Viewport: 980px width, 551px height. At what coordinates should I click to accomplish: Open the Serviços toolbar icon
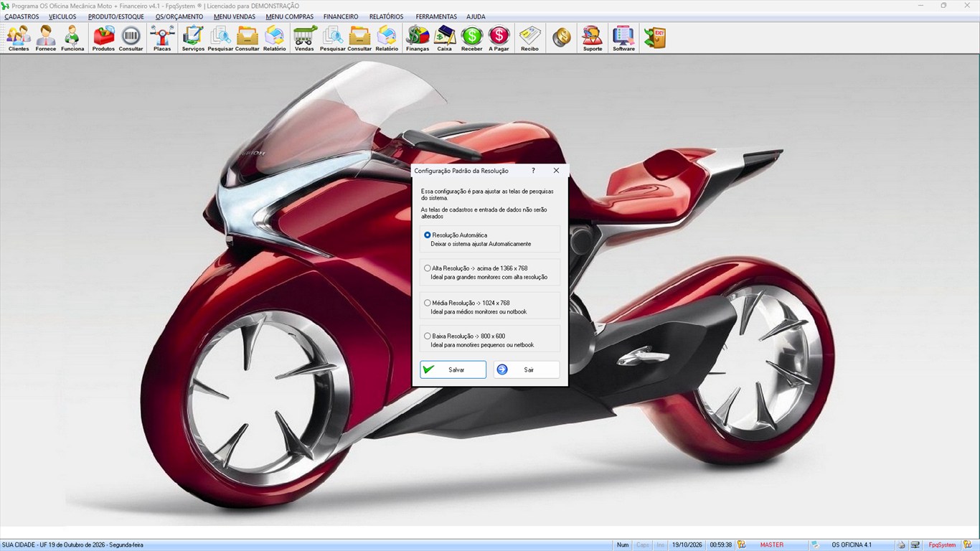click(x=193, y=38)
